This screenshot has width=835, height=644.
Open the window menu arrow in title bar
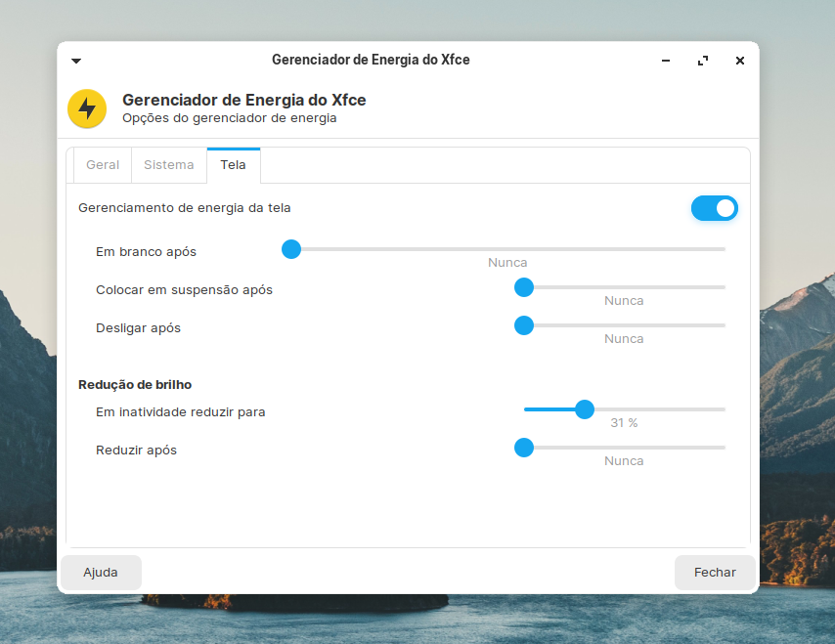pyautogui.click(x=76, y=61)
